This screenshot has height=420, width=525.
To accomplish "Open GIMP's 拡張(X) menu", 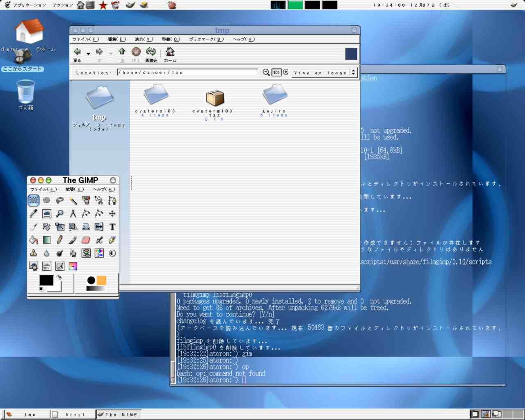I will (74, 189).
